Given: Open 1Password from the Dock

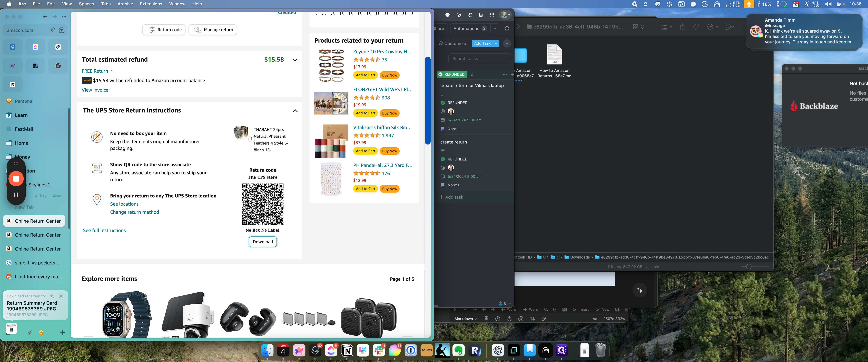Looking at the screenshot, I should tap(410, 350).
